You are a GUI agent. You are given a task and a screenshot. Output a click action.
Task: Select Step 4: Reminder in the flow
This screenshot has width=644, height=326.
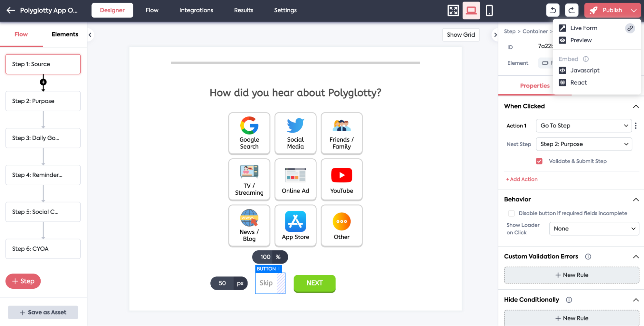pyautogui.click(x=43, y=175)
